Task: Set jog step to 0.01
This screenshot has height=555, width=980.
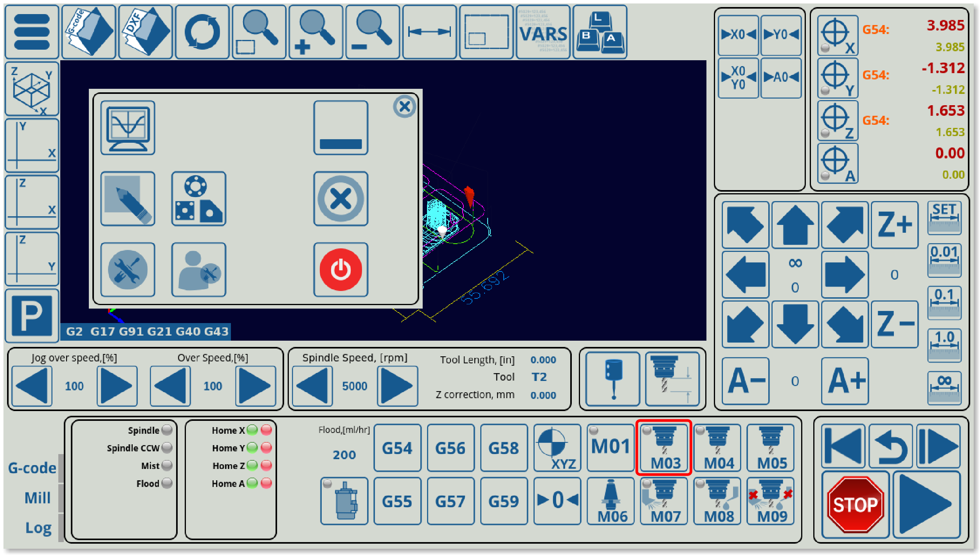Action: [x=944, y=260]
